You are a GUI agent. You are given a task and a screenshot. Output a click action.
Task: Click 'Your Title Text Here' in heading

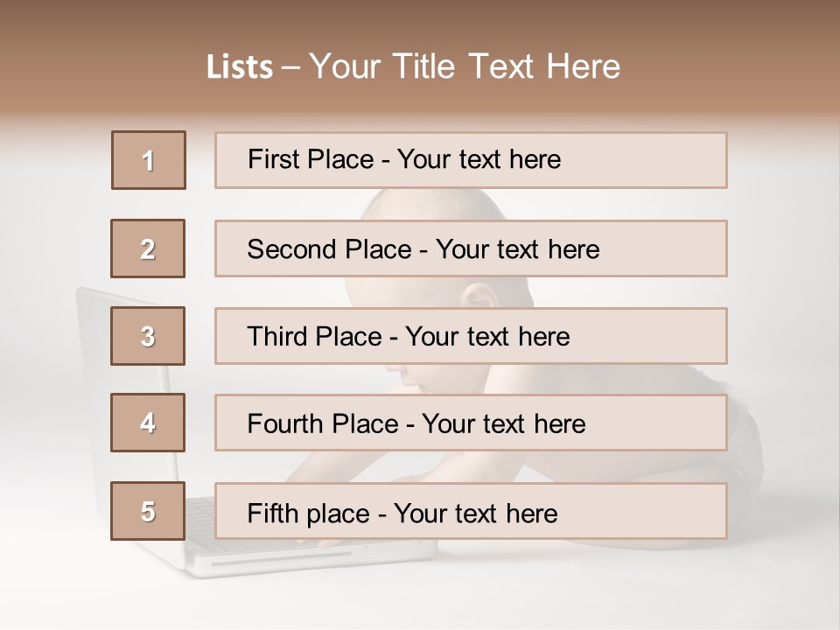[x=465, y=66]
